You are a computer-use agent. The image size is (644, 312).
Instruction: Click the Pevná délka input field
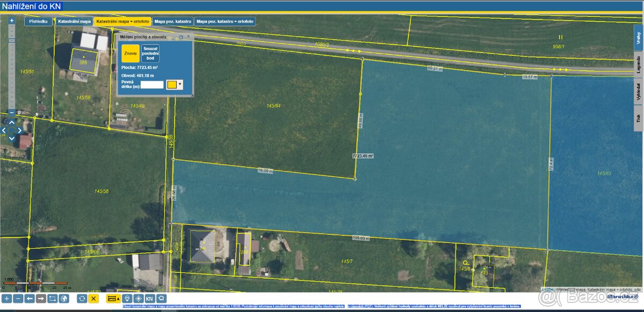pos(152,84)
